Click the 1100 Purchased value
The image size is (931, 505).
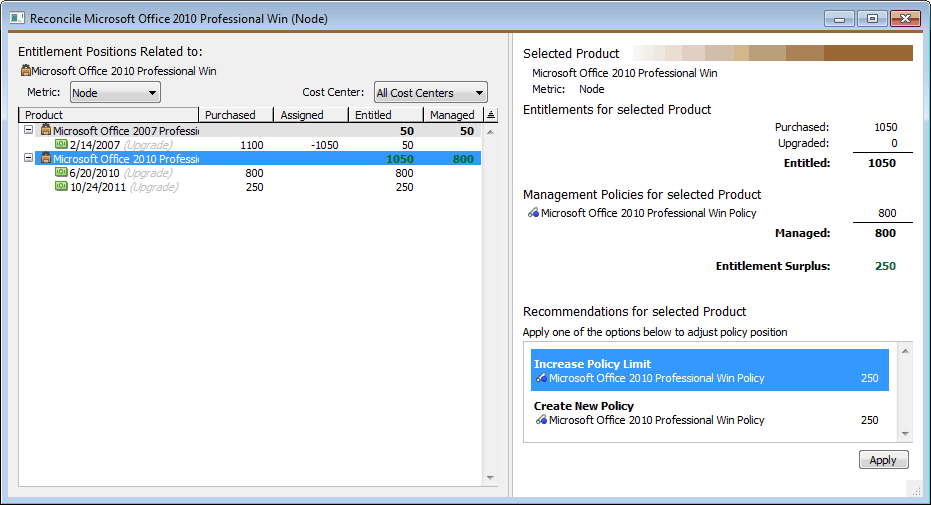pyautogui.click(x=252, y=145)
